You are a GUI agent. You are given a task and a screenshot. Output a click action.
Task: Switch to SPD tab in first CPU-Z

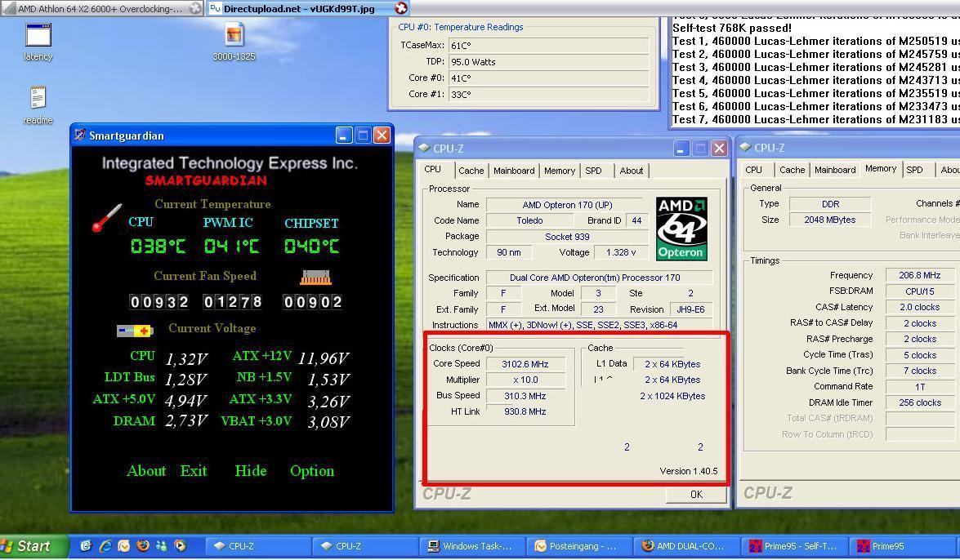(593, 171)
